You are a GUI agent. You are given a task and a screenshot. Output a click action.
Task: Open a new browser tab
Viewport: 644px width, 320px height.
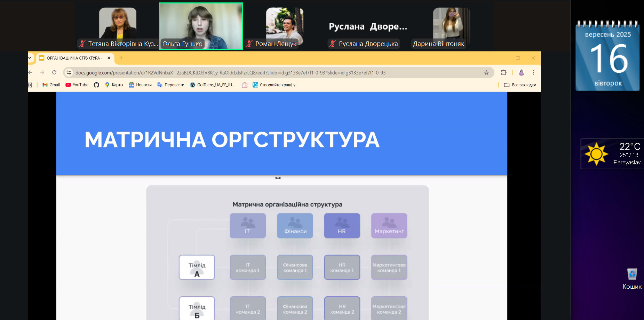(x=121, y=58)
